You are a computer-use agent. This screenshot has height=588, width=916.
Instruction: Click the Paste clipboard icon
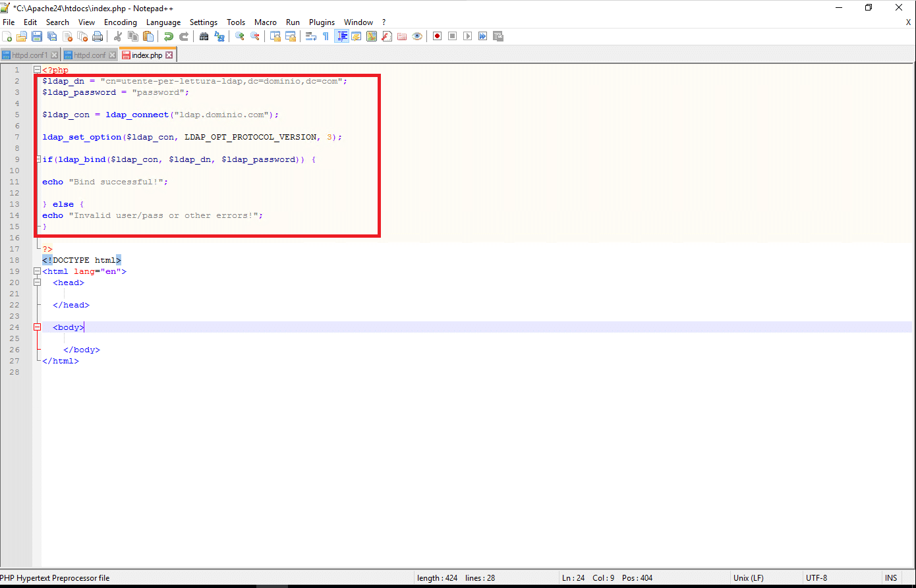point(148,36)
